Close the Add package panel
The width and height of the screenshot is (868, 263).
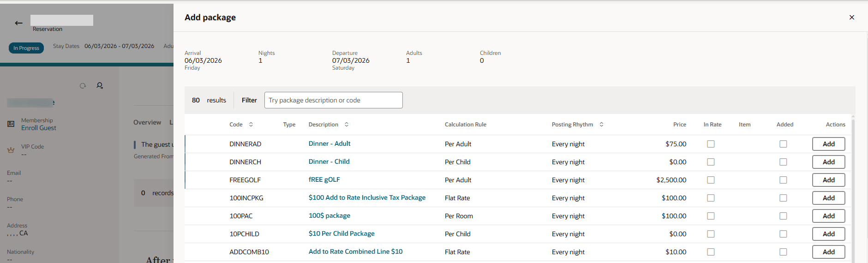tap(852, 18)
